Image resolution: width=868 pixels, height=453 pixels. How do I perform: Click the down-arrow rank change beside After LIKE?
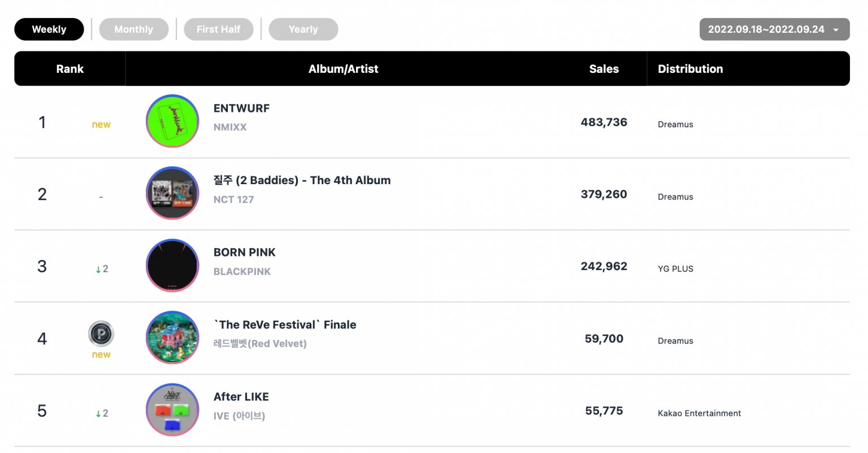(102, 413)
